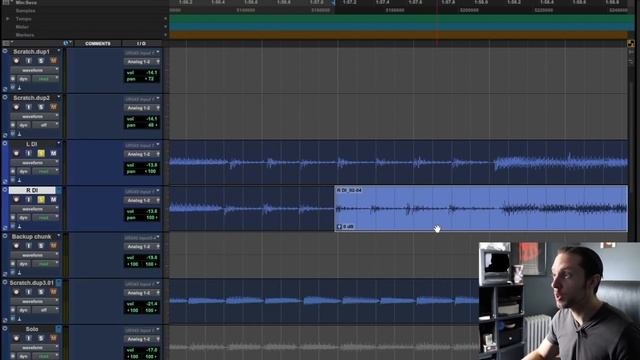
Task: Click Scratch.dup1 playlist enable circle
Action: point(5,51)
